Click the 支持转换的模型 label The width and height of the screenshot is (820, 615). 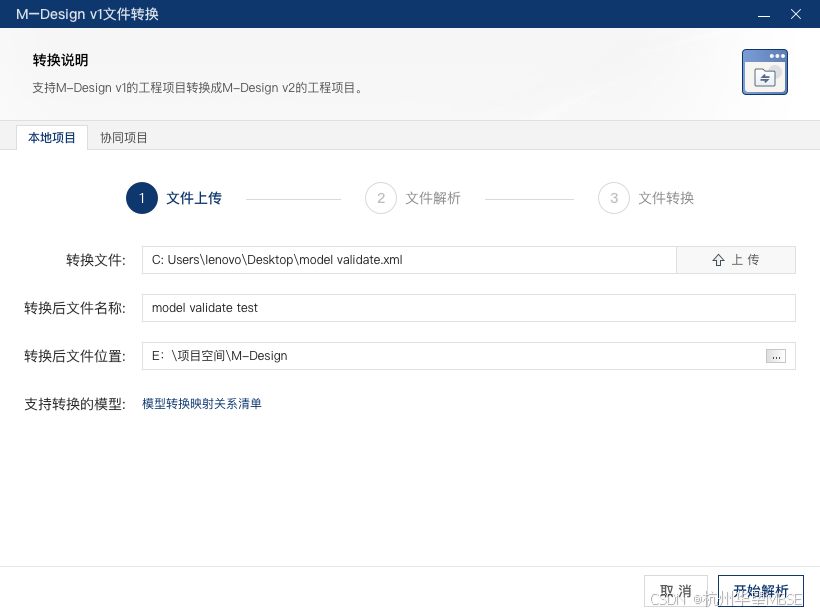tap(75, 404)
